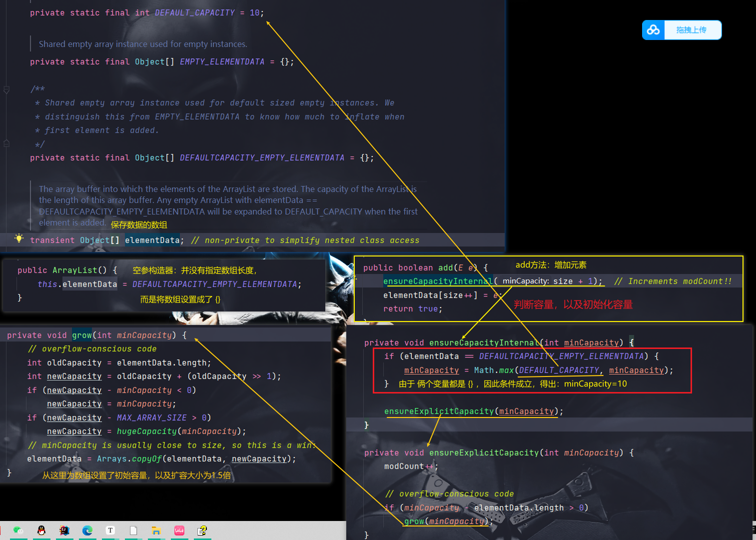Click the ensureCapacityInternal method declaration name
Screen dimensions: 756x540
(484, 343)
